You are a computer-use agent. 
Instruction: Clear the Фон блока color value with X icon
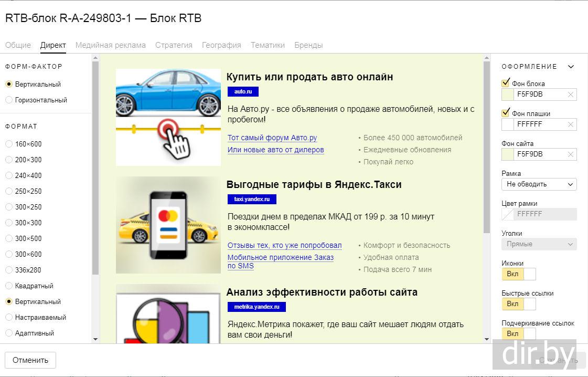[571, 95]
